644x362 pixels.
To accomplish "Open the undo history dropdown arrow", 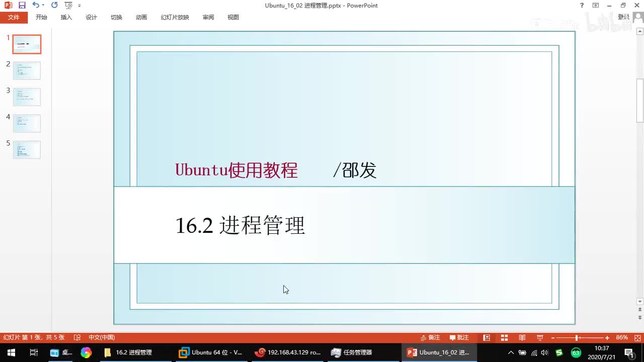I will tap(43, 6).
